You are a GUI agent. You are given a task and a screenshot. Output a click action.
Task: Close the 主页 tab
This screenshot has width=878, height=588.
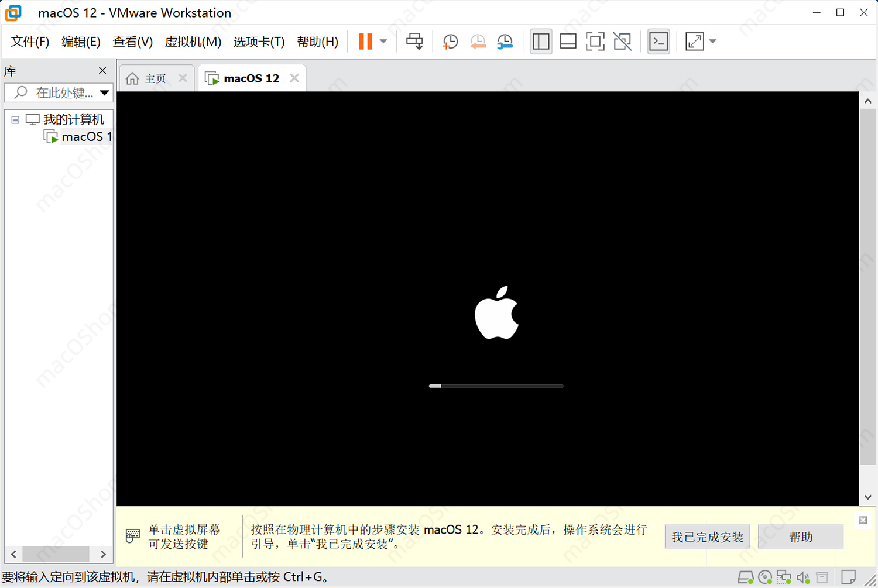click(x=183, y=78)
